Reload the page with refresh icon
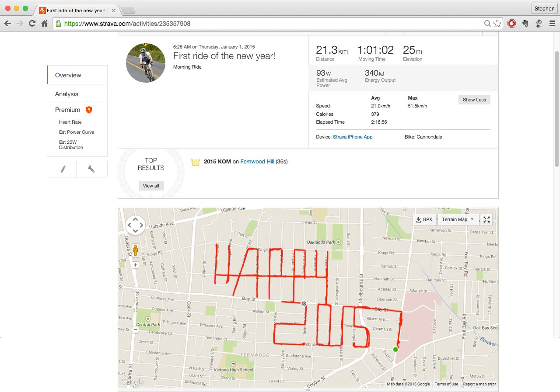560x392 pixels. click(x=32, y=24)
